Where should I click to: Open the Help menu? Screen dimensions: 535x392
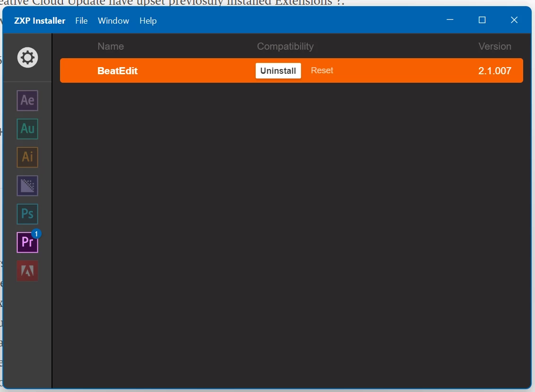[x=148, y=21]
